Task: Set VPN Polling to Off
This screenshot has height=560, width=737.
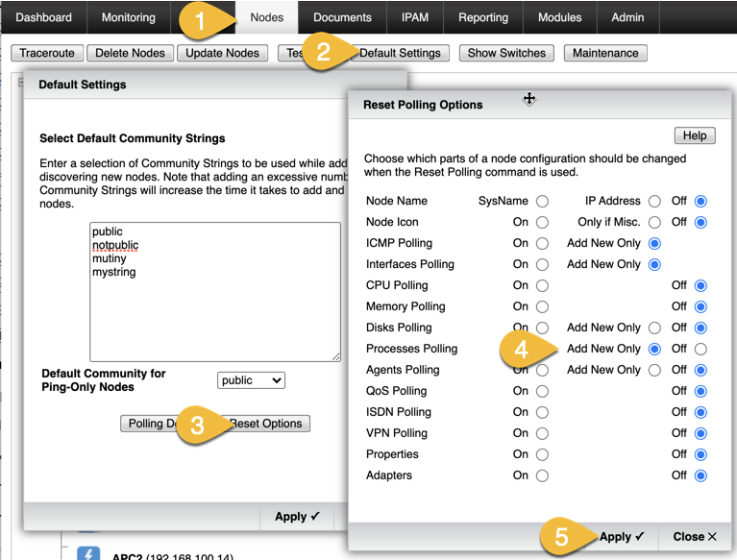Action: tap(700, 433)
